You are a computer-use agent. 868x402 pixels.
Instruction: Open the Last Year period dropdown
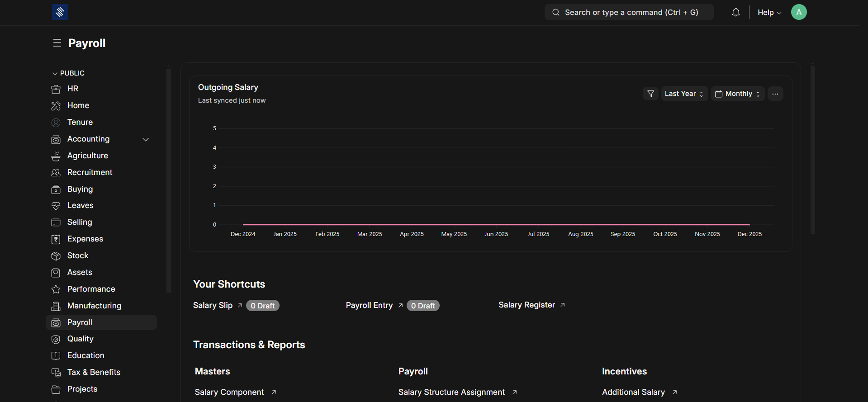pyautogui.click(x=684, y=94)
